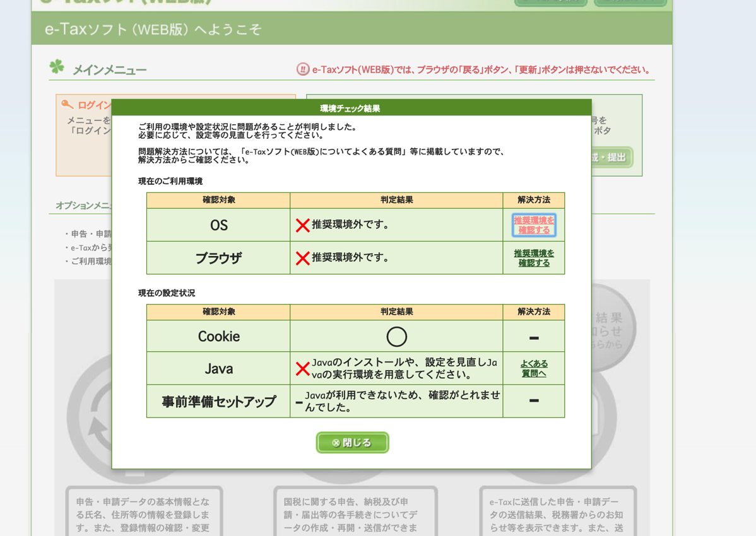756x536 pixels.
Task: Click the 申告・申請データの基本情報 description box
Action: [x=144, y=511]
